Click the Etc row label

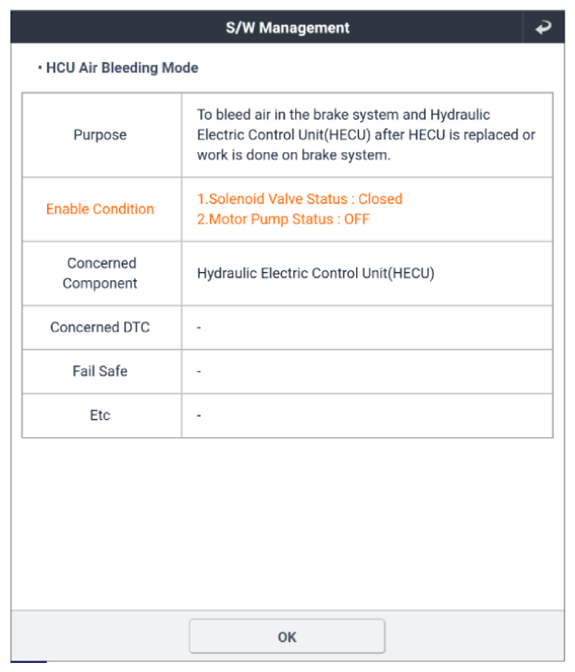[100, 415]
